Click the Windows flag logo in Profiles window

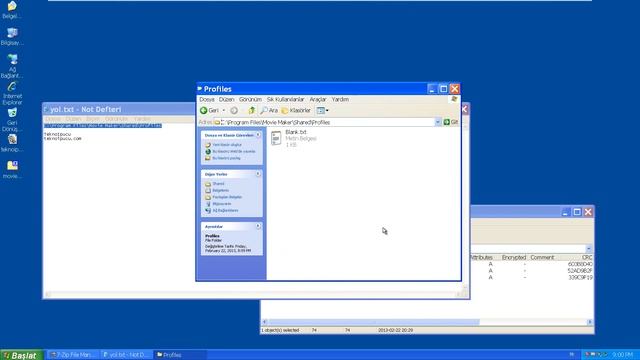point(454,100)
